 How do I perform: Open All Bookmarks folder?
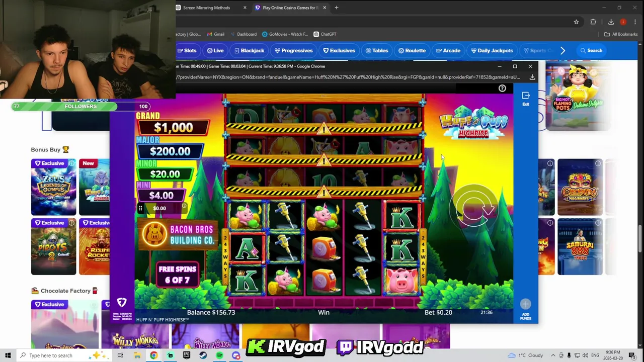(x=621, y=34)
